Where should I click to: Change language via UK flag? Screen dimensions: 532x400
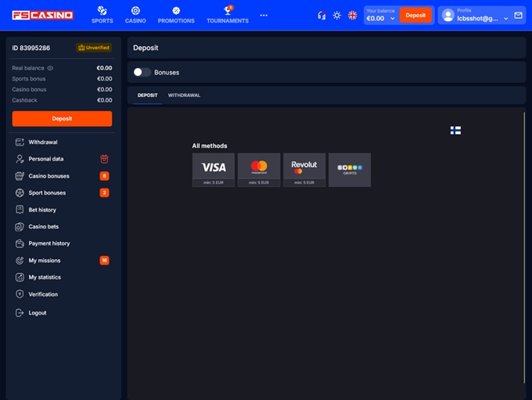(x=353, y=16)
